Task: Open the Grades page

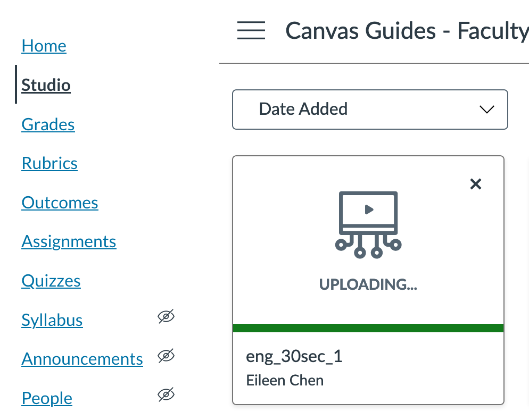Action: pos(48,124)
